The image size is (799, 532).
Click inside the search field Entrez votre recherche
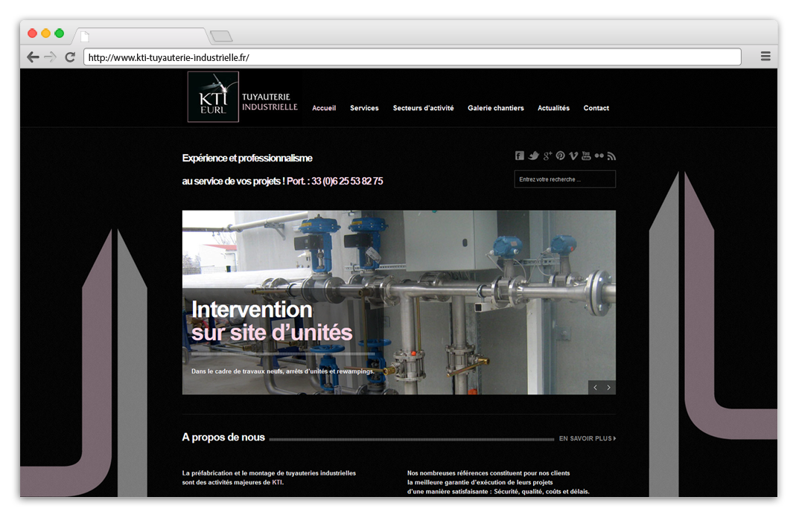564,179
